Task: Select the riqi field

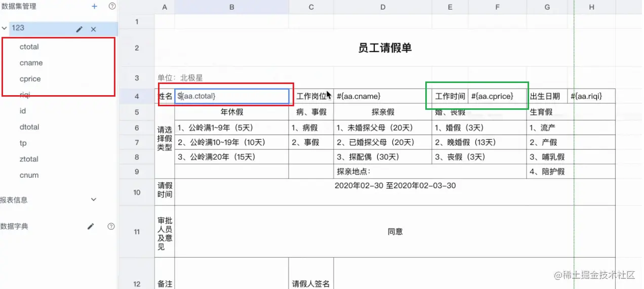Action: tap(25, 95)
